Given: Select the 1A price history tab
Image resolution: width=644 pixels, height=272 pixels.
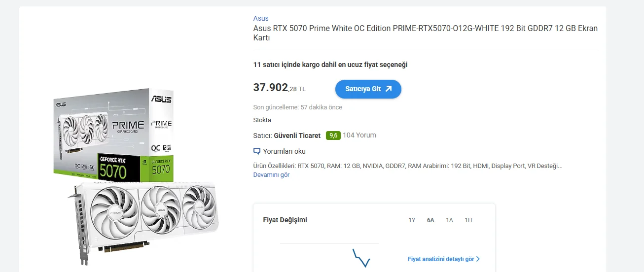Looking at the screenshot, I should click(449, 220).
